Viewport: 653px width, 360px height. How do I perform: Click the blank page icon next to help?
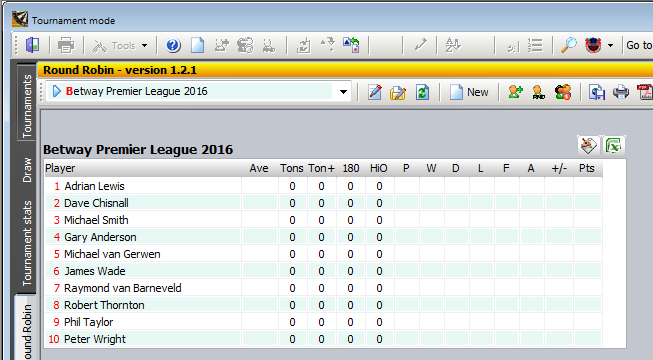point(197,45)
